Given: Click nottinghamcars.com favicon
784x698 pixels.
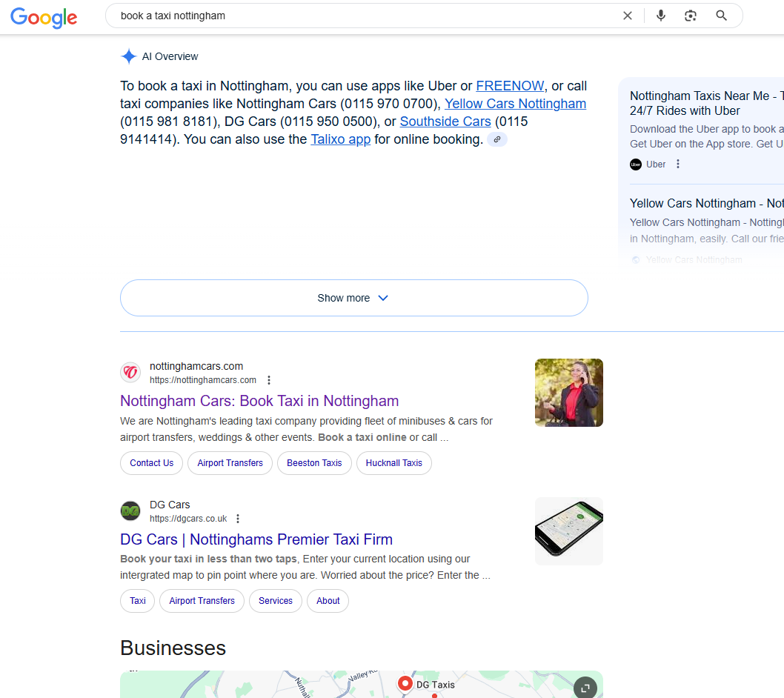Looking at the screenshot, I should [x=130, y=373].
